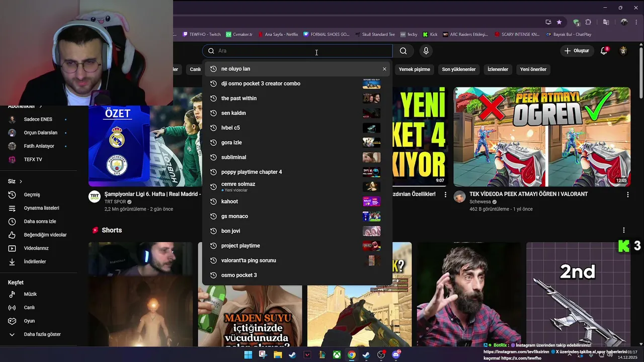This screenshot has width=644, height=362.
Task: Click the YouTube search magnifier button
Action: 403,51
